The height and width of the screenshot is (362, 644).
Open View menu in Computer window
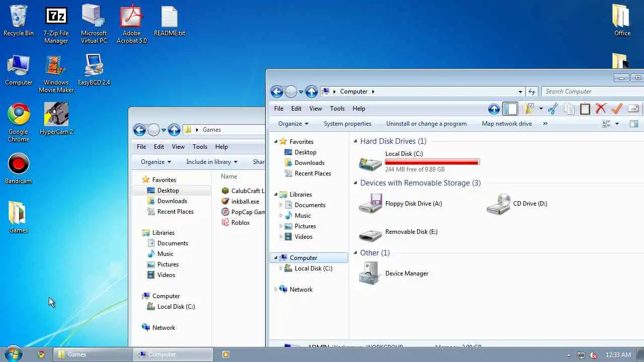pos(315,109)
